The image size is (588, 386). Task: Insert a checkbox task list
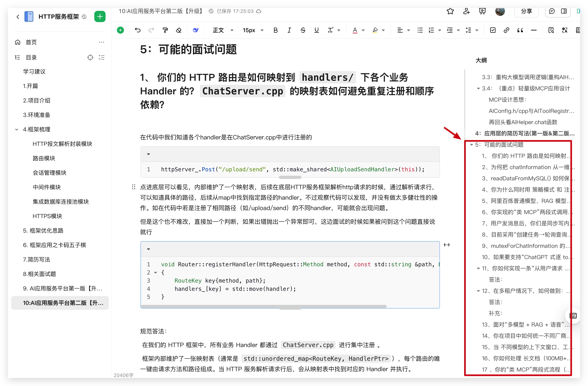(x=493, y=30)
